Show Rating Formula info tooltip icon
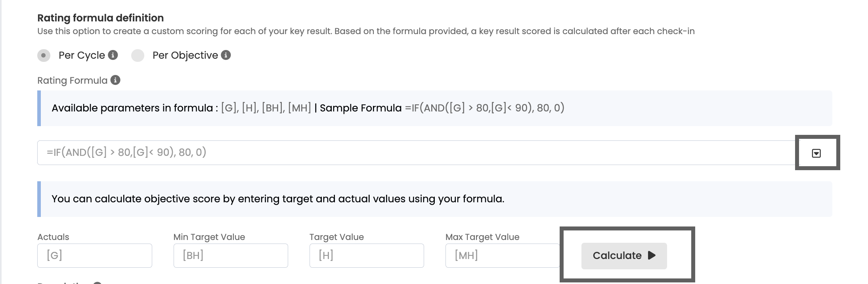This screenshot has height=284, width=868. [115, 80]
